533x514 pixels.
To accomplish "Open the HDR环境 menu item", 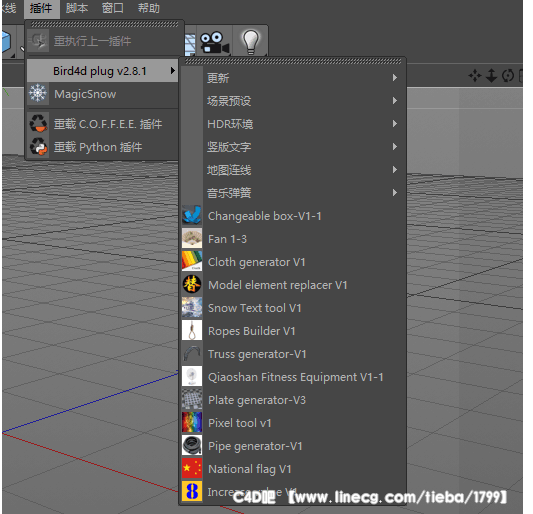I will 294,124.
